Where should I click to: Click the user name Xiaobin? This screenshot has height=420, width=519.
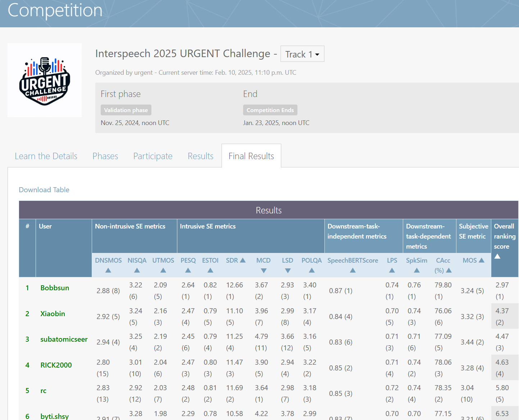pos(53,314)
